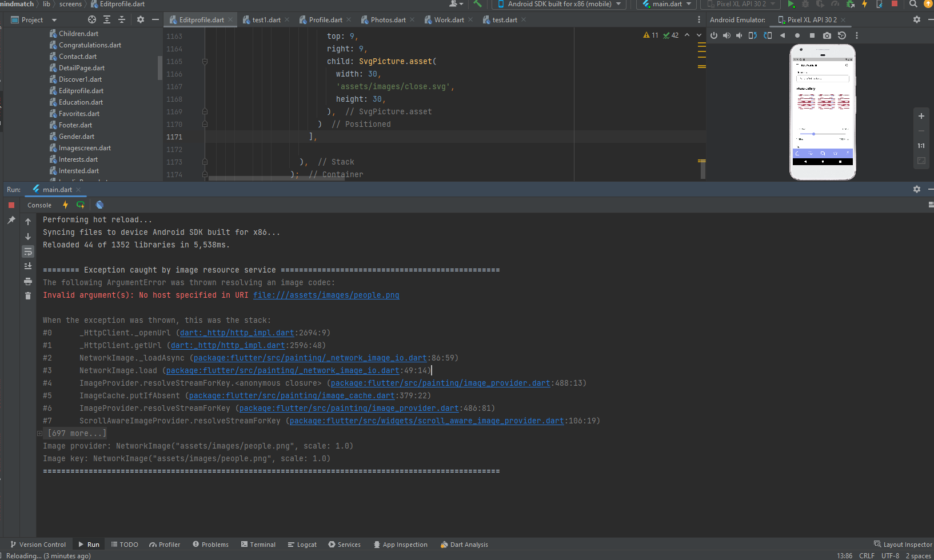Trigger Flutter Hot Reload in the Console

coord(65,205)
